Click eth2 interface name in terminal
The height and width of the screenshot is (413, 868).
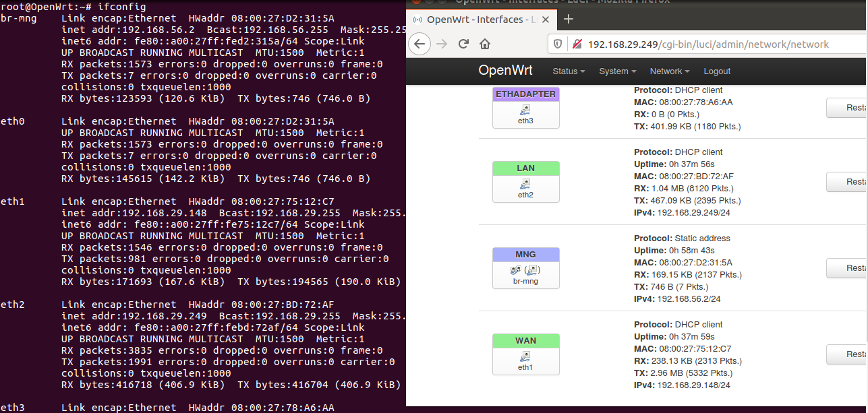(12, 305)
